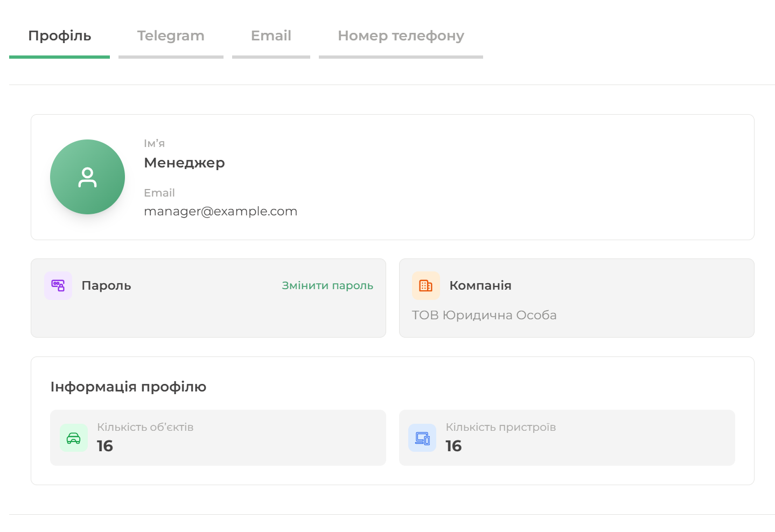Click the ТОВ Юридична Особа company name
The image size is (775, 532).
(484, 315)
